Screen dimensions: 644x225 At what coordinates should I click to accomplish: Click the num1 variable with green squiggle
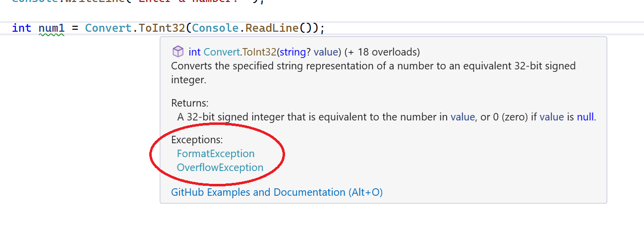[52, 28]
